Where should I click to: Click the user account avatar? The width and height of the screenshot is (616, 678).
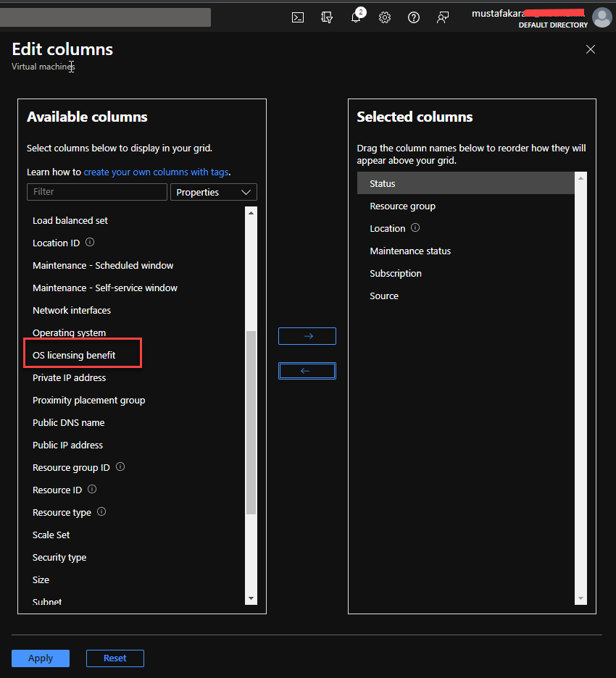602,17
